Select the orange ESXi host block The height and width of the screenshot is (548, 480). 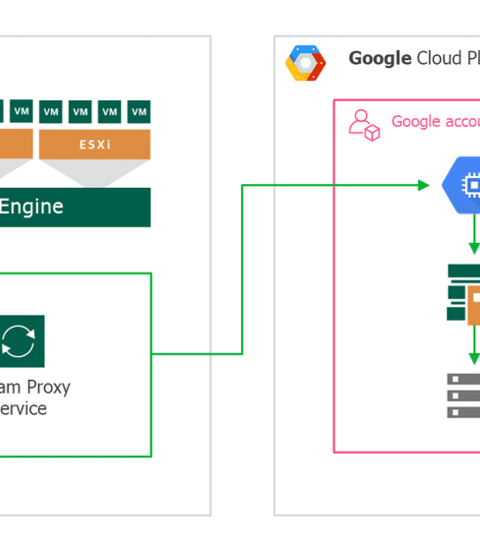(x=95, y=144)
